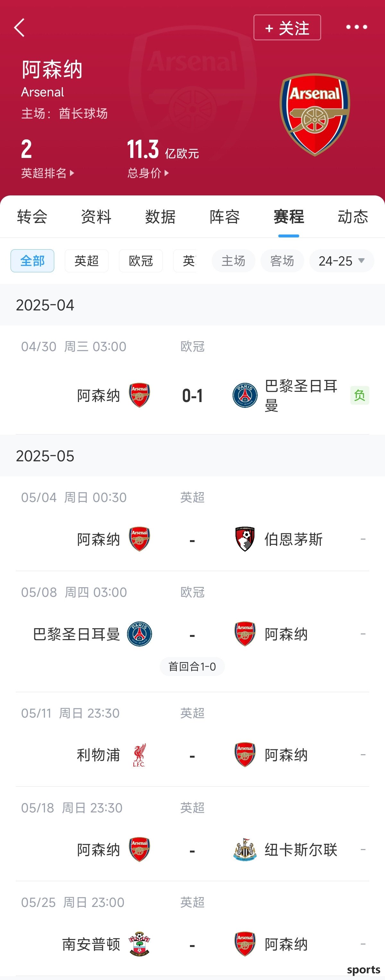Toggle the 主场 home filter

pyautogui.click(x=234, y=260)
